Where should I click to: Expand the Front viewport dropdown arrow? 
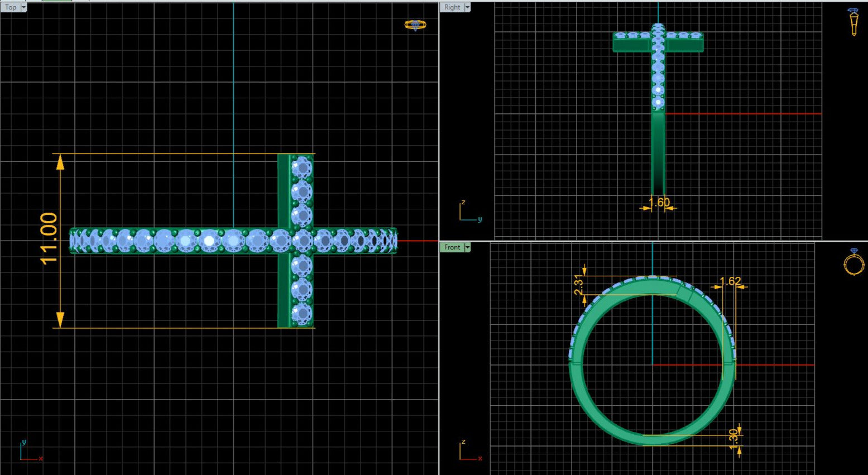pos(467,247)
